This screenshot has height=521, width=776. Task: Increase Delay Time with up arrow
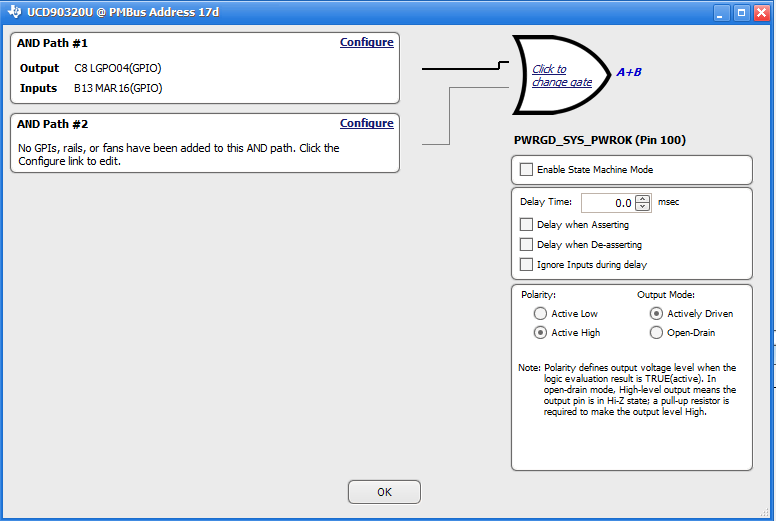(642, 199)
